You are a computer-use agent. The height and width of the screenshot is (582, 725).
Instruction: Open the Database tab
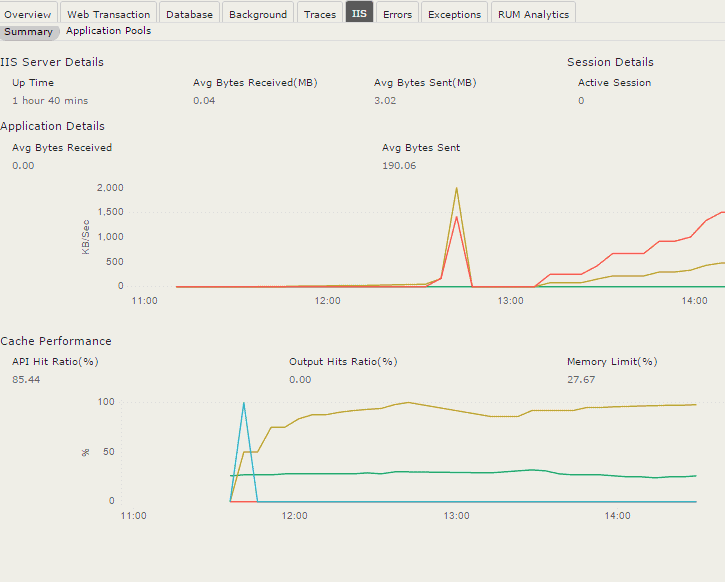point(189,14)
